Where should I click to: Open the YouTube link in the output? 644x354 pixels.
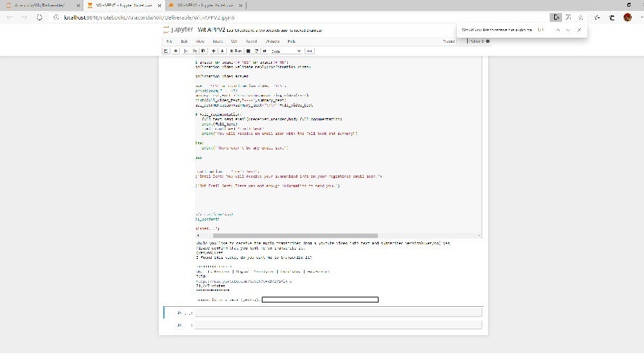244,281
